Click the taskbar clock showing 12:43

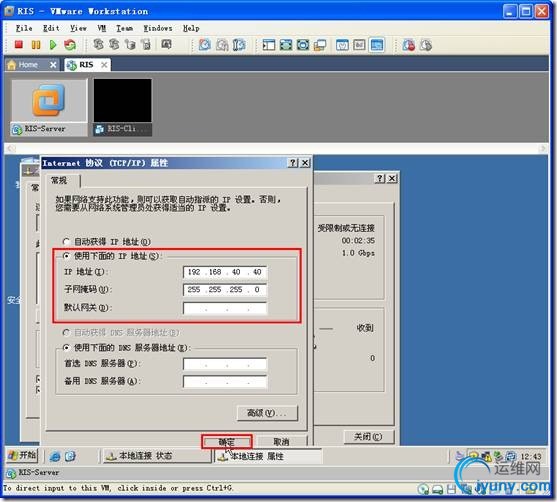point(531,456)
